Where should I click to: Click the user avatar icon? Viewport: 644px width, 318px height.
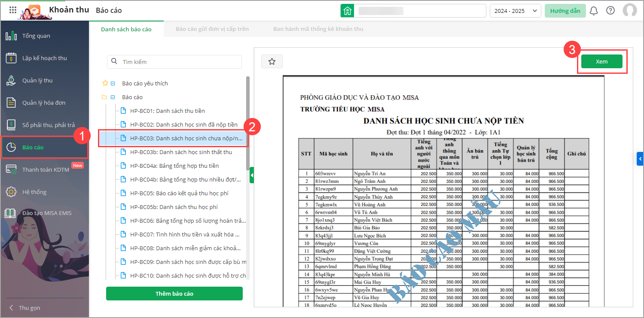tap(629, 11)
